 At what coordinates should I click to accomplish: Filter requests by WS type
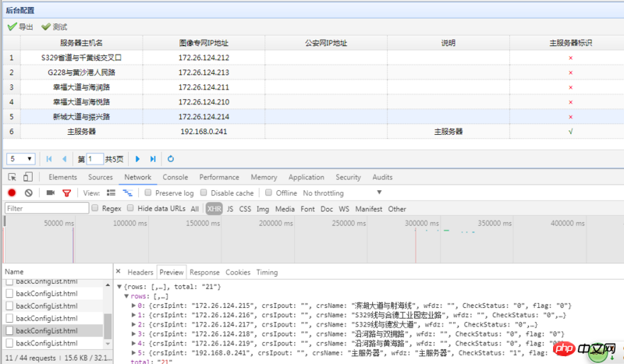pos(344,209)
